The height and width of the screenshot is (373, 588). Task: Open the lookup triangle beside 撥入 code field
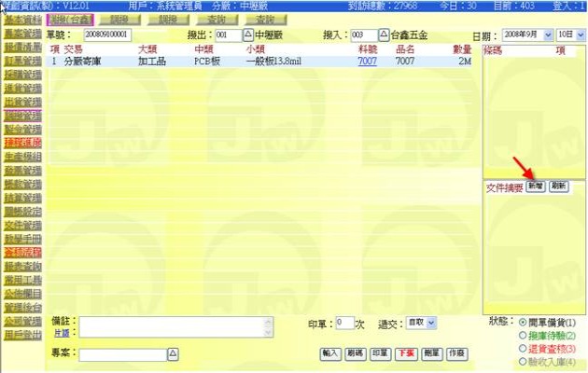click(383, 35)
